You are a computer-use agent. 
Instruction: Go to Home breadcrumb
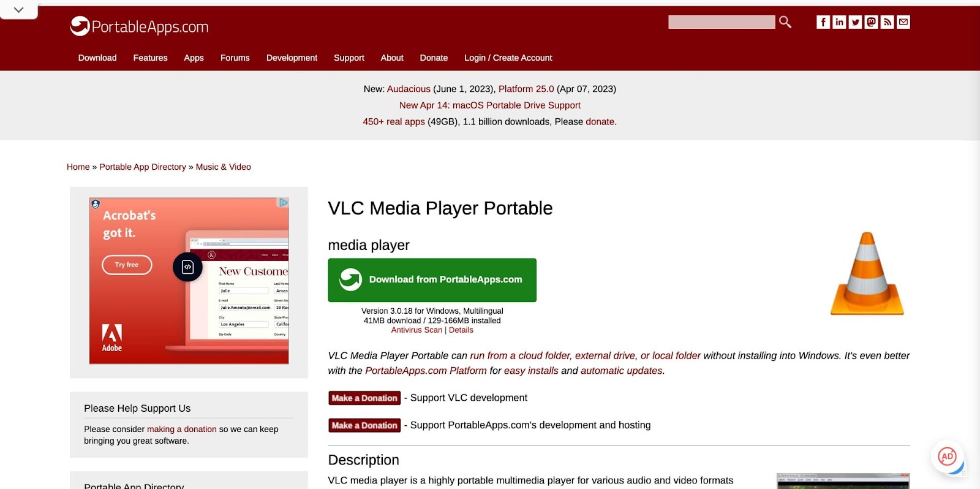[x=78, y=167]
